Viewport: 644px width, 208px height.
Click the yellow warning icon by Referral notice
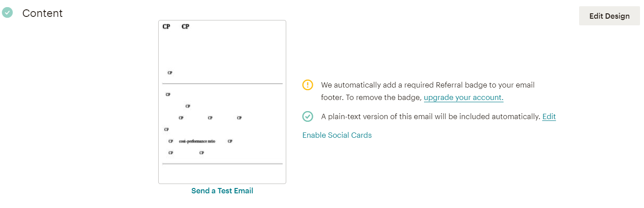coord(308,85)
